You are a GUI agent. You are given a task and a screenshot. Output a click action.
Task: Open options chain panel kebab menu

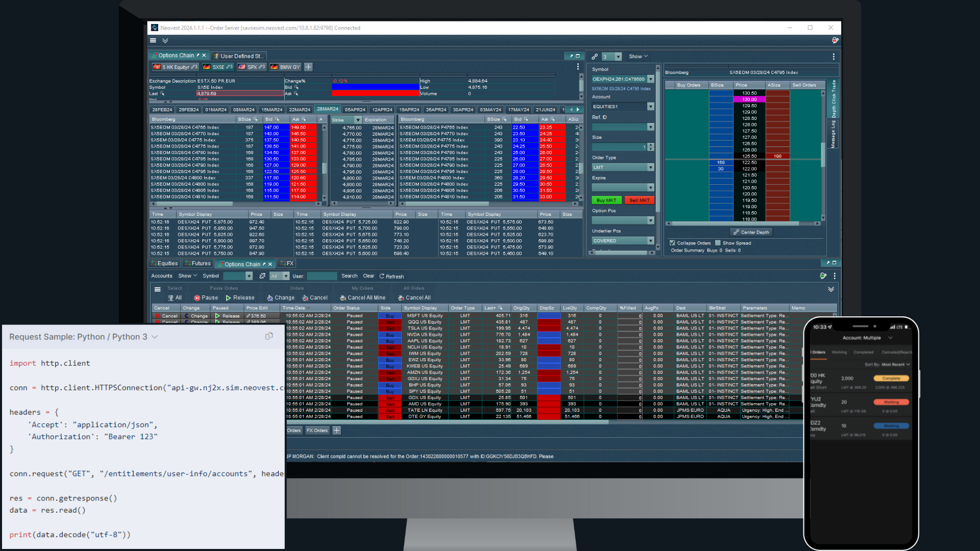578,67
